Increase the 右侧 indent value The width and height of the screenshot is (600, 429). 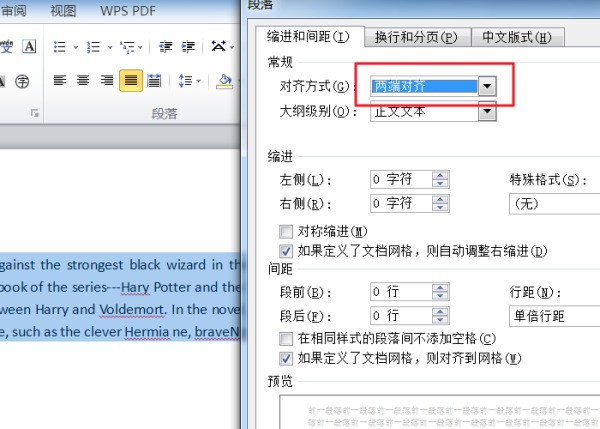(440, 199)
